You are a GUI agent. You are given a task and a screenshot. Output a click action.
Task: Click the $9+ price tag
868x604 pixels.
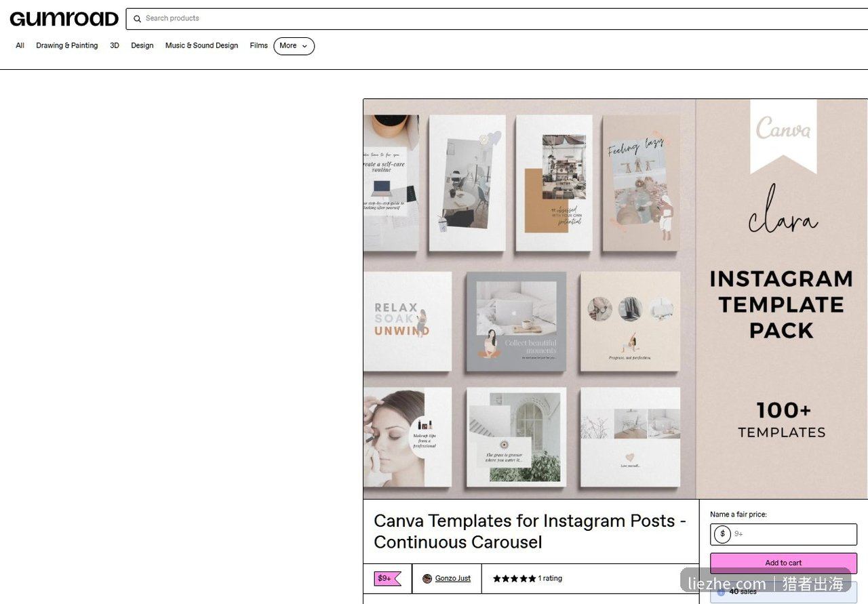[x=387, y=578]
